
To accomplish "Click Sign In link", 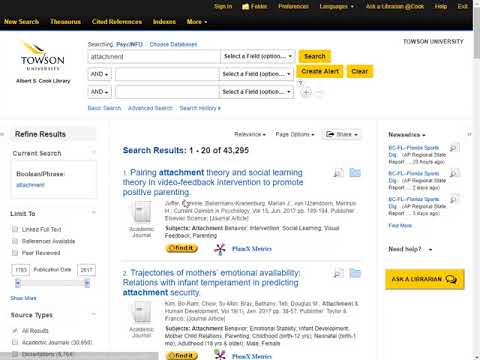I will coord(223,6).
